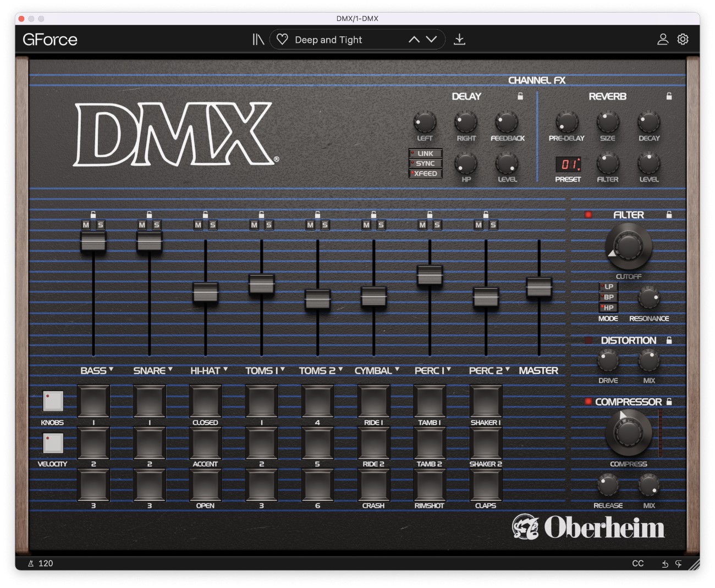
Task: Save preset using the download icon
Action: click(x=459, y=40)
